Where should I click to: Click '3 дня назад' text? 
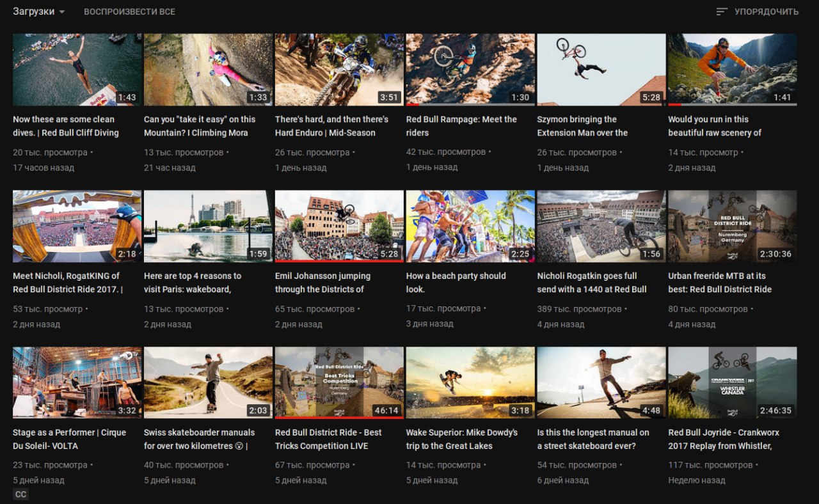click(430, 324)
